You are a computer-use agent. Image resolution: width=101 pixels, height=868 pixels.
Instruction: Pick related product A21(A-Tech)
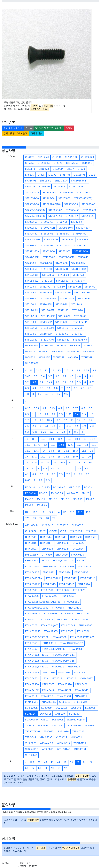click(x=32, y=525)
